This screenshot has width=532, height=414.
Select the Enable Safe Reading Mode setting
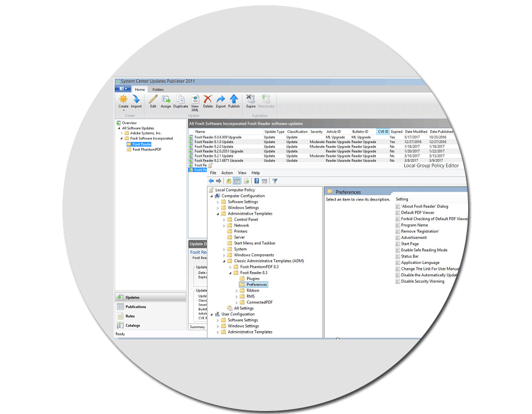pos(424,250)
